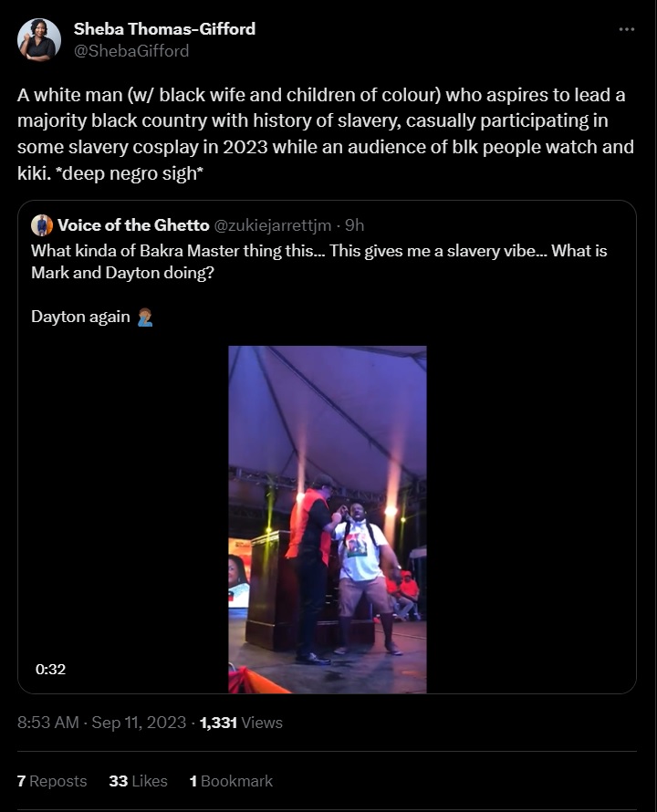Show the 33 Likes list
This screenshot has width=657, height=812.
[x=139, y=781]
